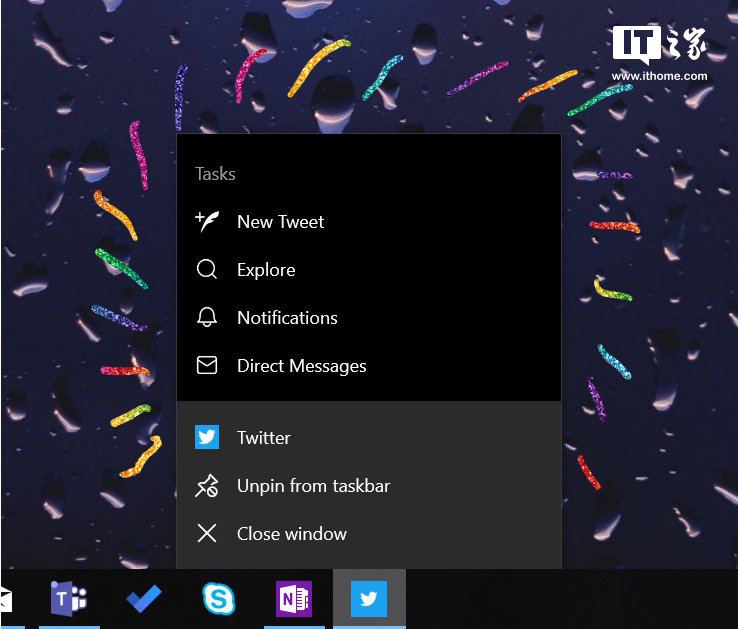Click the Direct Messages envelope icon
Screen dimensions: 738x629
pos(207,365)
